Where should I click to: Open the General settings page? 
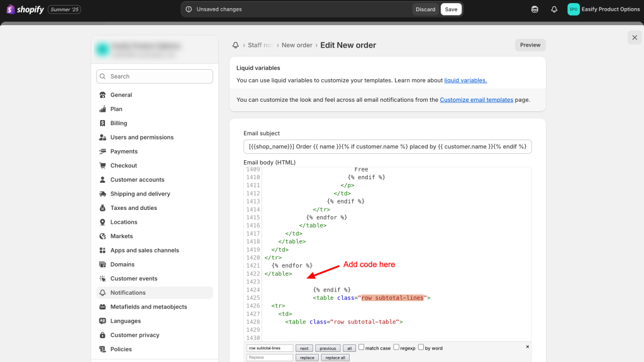click(x=155, y=95)
